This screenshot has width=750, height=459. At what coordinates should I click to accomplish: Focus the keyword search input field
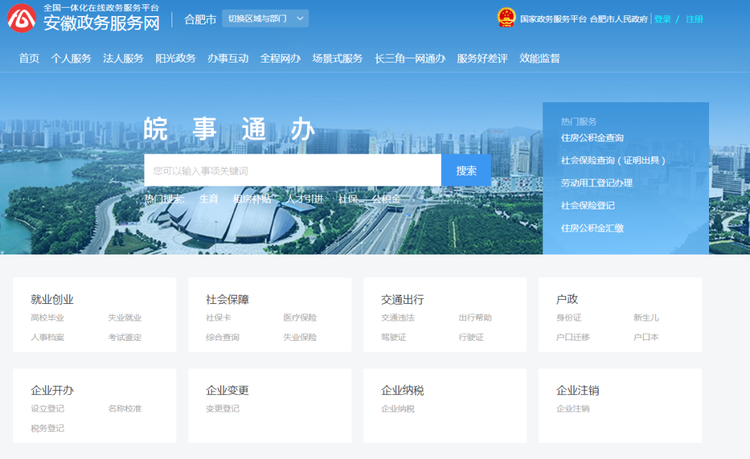[292, 170]
